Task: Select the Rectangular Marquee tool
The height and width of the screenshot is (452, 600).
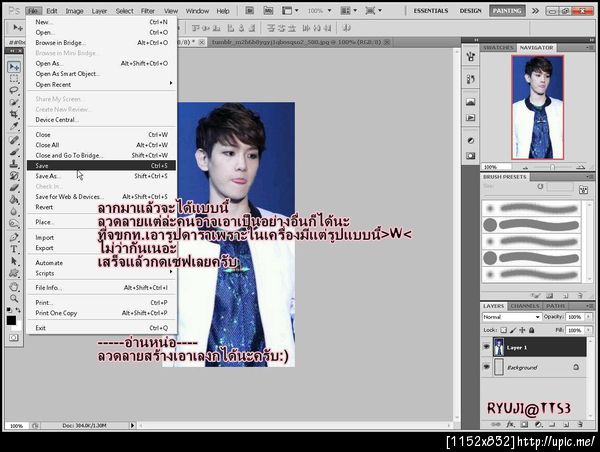Action: pos(14,79)
